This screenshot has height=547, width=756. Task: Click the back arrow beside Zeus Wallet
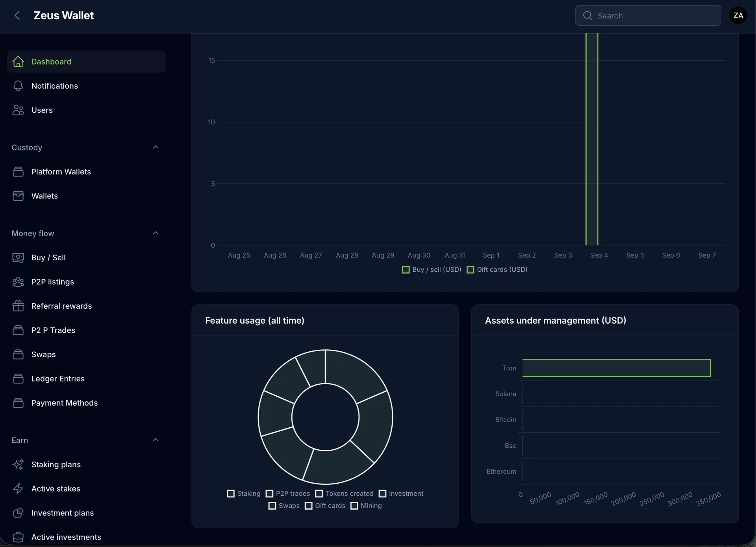(x=17, y=15)
